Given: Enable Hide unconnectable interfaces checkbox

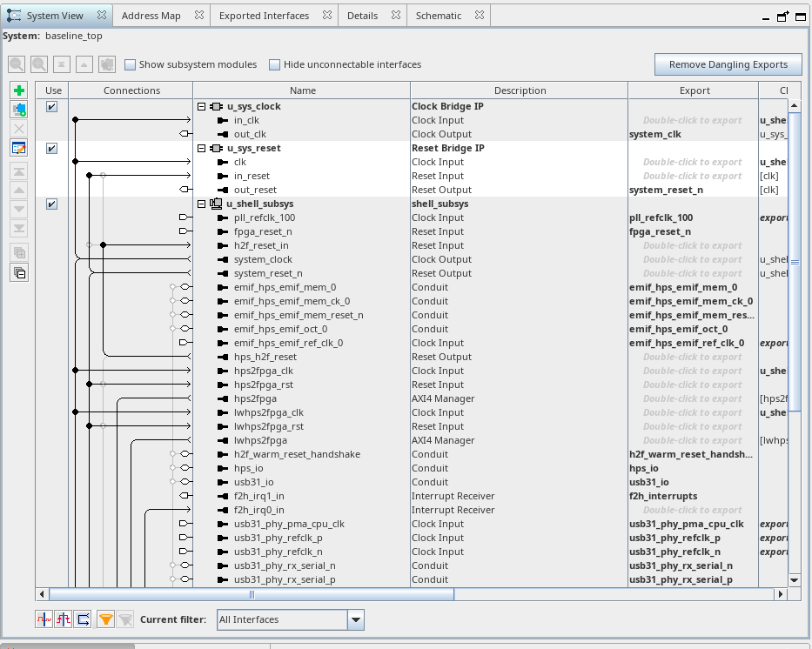Looking at the screenshot, I should click(274, 64).
